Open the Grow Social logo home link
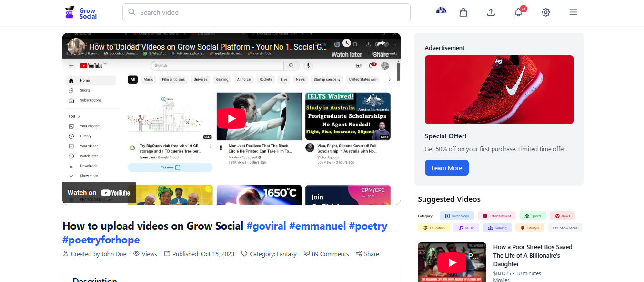Screen dimensions: 644x282 tap(81, 13)
